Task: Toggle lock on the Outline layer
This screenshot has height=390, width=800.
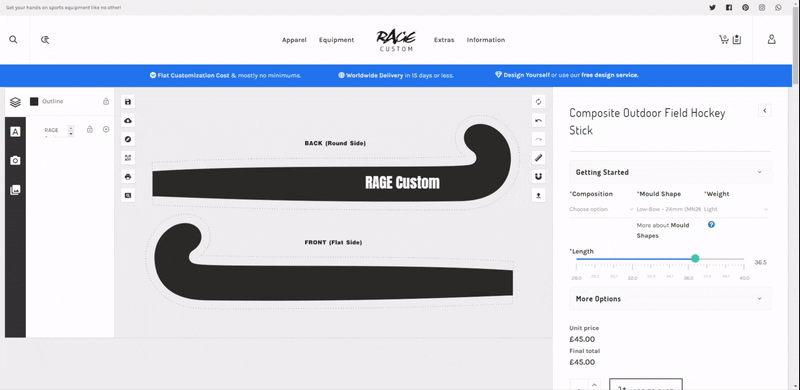Action: coord(106,102)
